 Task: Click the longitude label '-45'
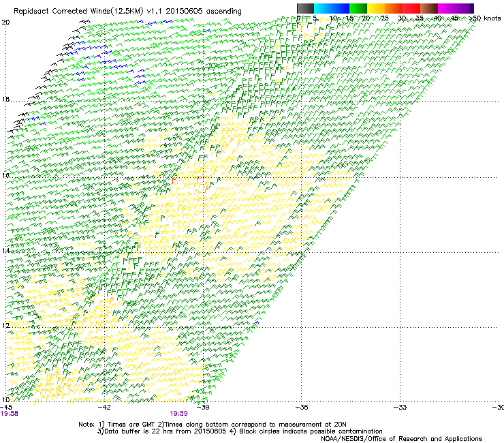6,408
